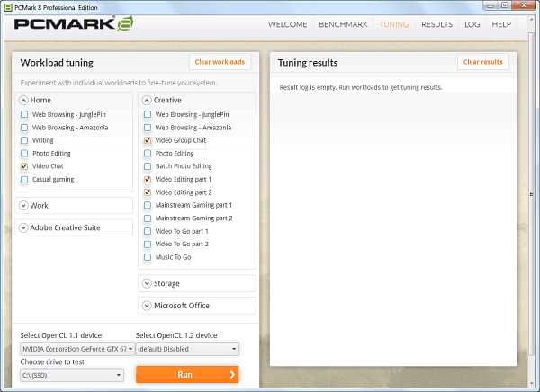
Task: Check Video To Go part 1
Action: pos(148,231)
